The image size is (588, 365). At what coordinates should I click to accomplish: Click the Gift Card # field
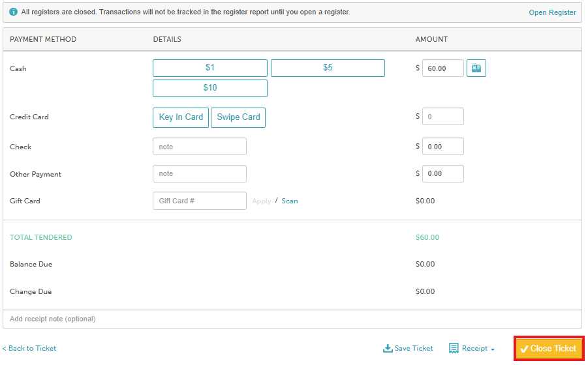pyautogui.click(x=200, y=201)
